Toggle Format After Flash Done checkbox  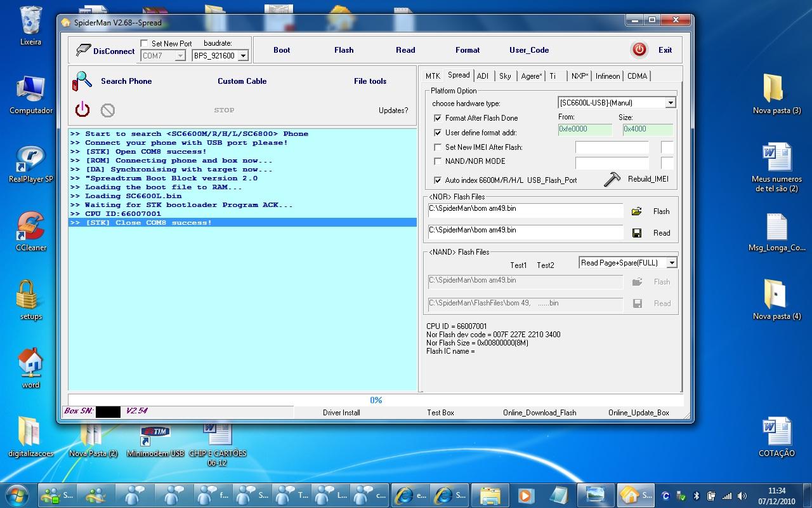(438, 118)
